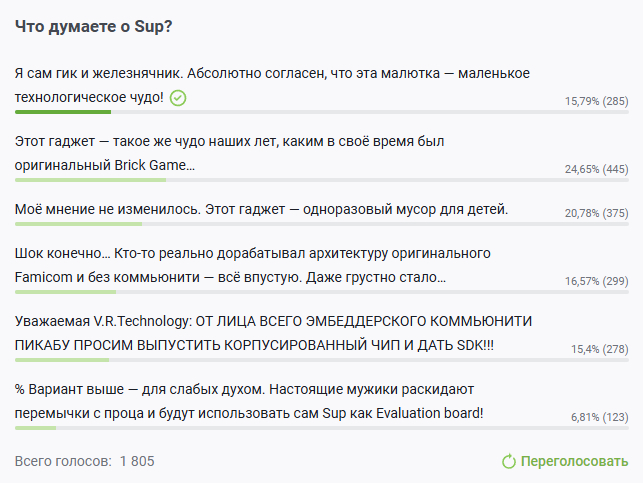The width and height of the screenshot is (643, 483).
Task: Click the 15,79% (285) vote count
Action: (x=596, y=101)
